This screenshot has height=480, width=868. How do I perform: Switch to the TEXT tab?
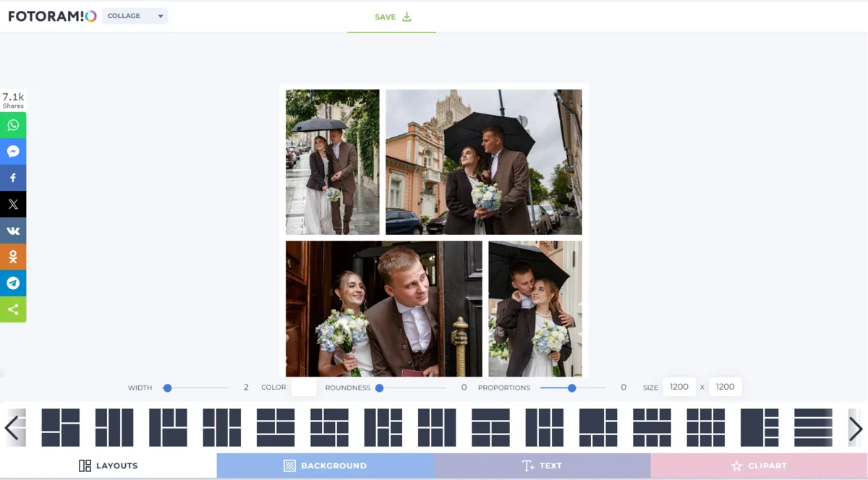[x=542, y=466]
